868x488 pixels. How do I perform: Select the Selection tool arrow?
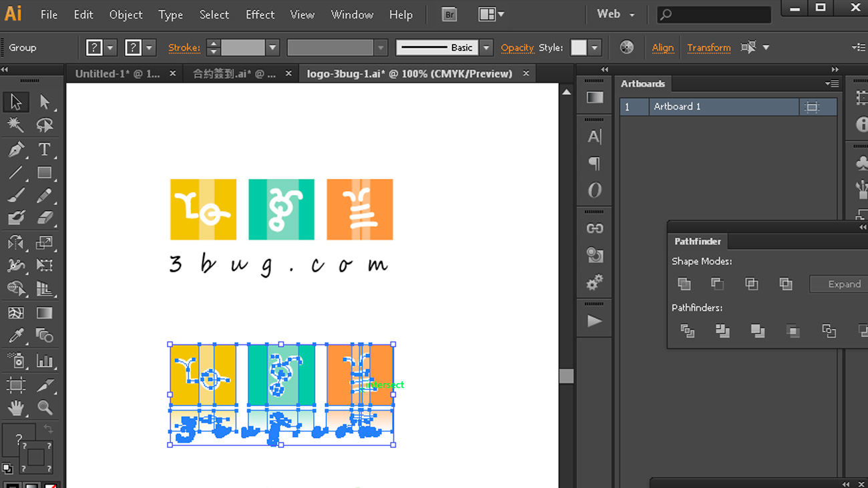coord(15,102)
